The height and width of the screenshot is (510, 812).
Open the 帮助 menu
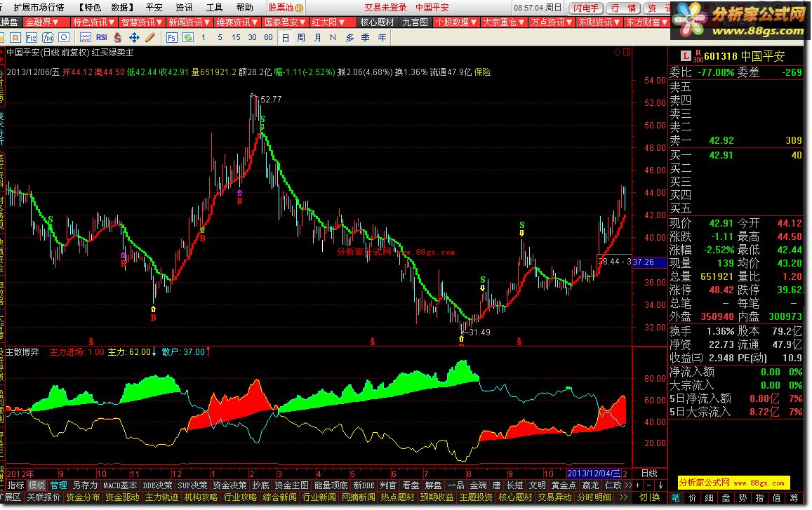tap(244, 7)
